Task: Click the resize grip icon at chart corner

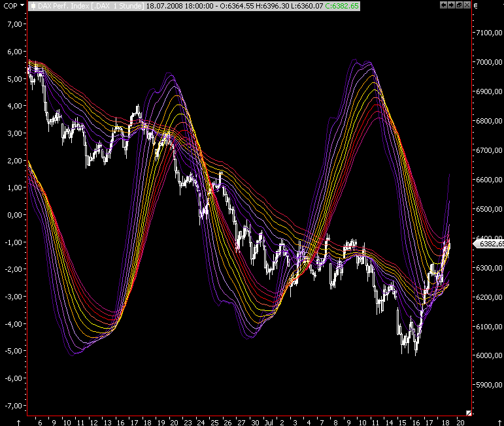Action: [x=468, y=412]
